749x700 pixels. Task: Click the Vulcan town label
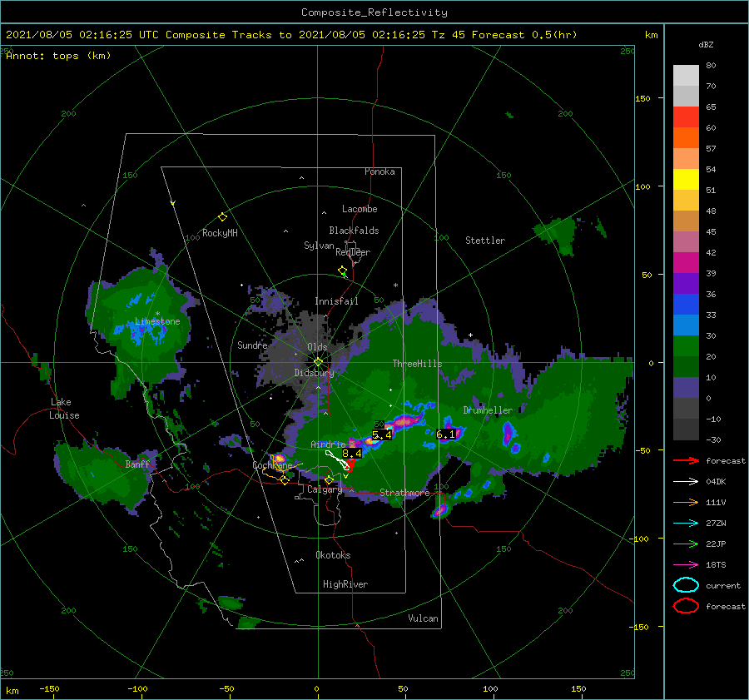[423, 618]
